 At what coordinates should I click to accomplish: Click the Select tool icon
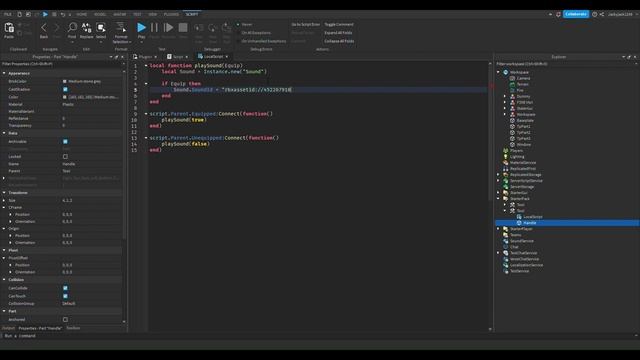101,27
